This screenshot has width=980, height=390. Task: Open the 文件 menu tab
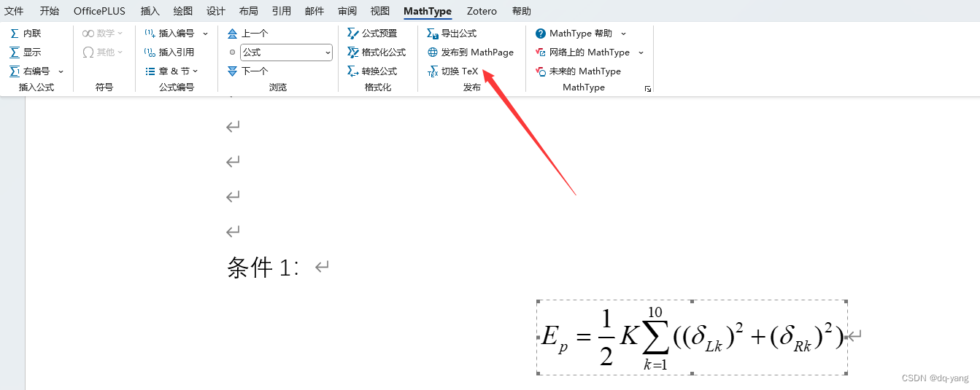(14, 11)
